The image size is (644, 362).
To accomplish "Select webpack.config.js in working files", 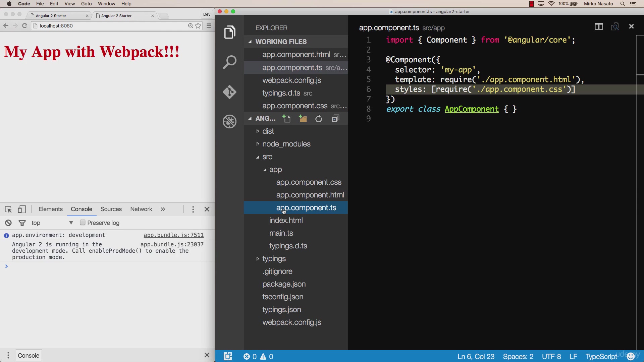I will pyautogui.click(x=292, y=80).
